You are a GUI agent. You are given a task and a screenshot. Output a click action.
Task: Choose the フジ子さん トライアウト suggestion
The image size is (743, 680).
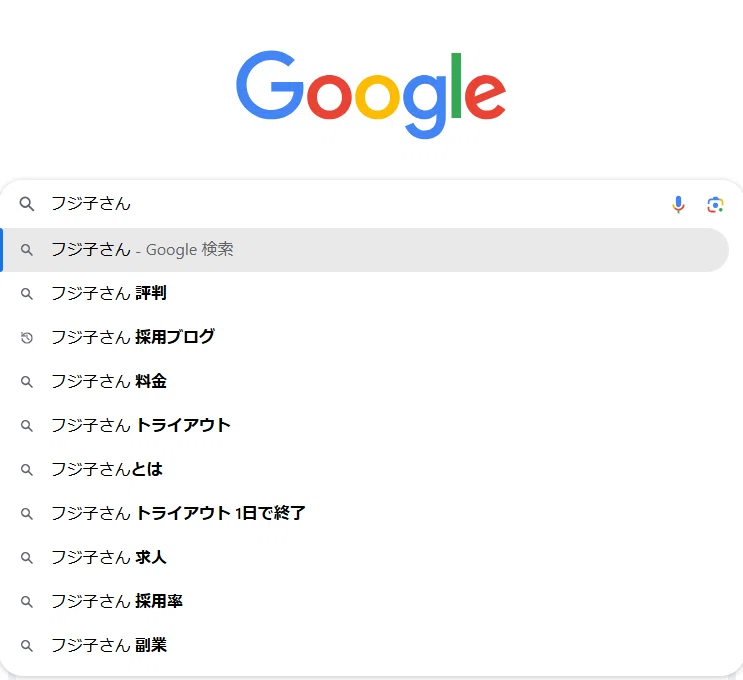(364, 426)
